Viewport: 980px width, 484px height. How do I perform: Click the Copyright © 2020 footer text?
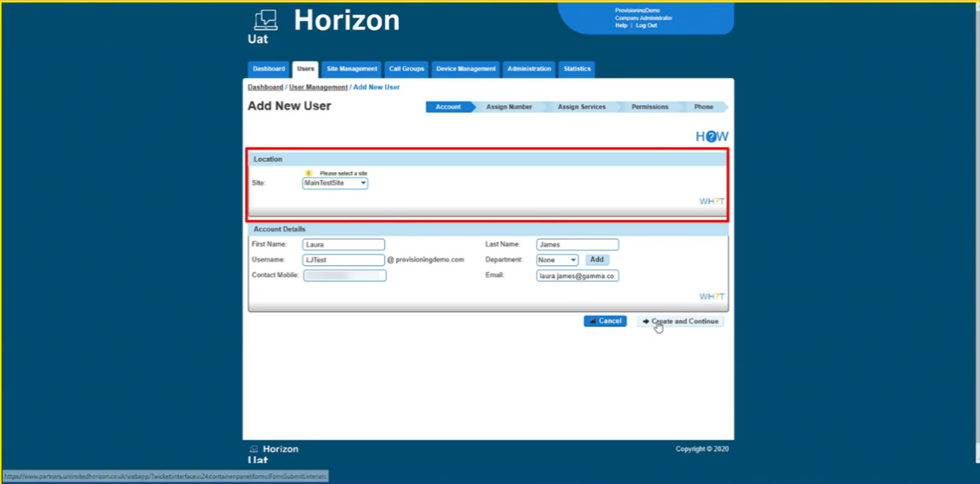[x=702, y=449]
